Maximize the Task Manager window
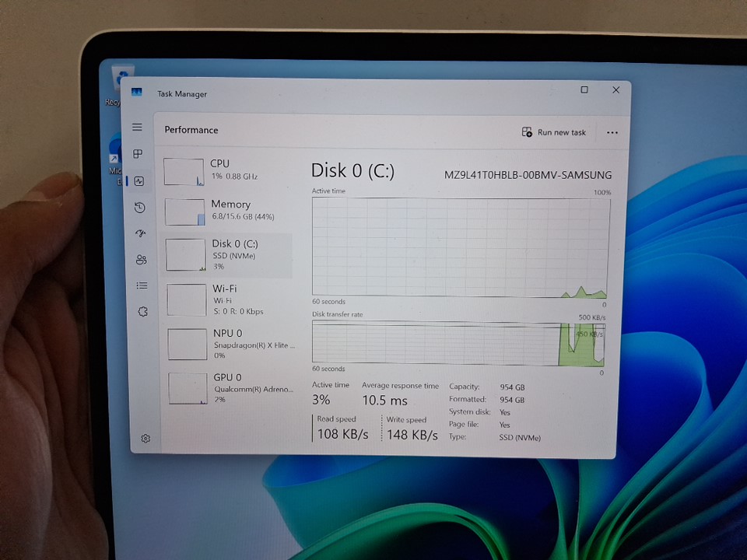Screen dimensions: 747x560 [x=584, y=90]
